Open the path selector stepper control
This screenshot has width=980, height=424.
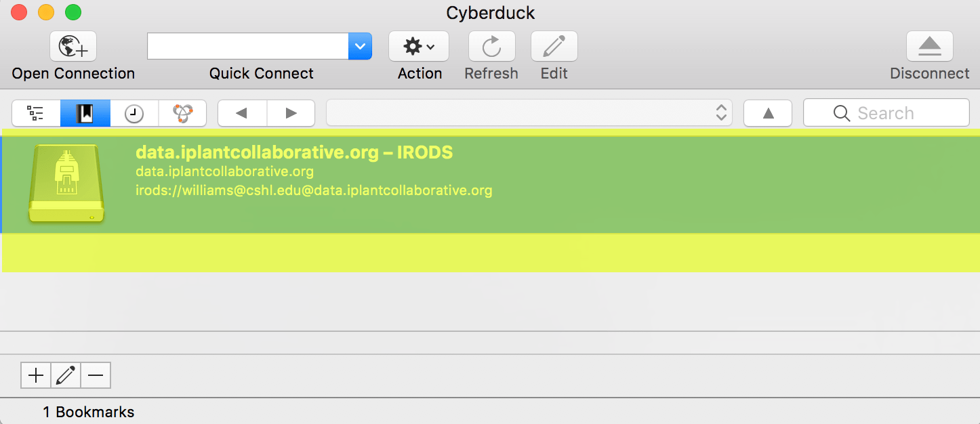click(x=722, y=112)
